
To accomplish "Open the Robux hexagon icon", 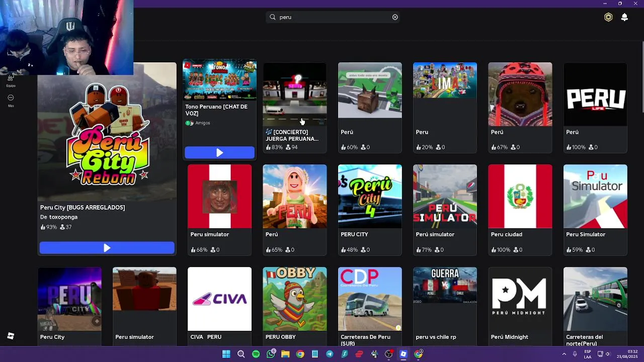I will [608, 17].
